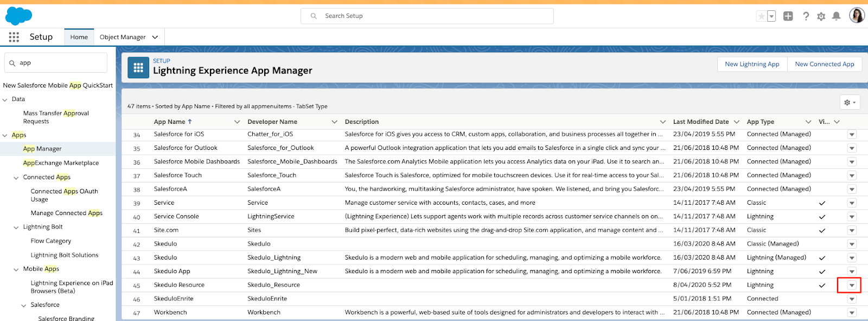Open App Type column menu chevron

click(808, 122)
